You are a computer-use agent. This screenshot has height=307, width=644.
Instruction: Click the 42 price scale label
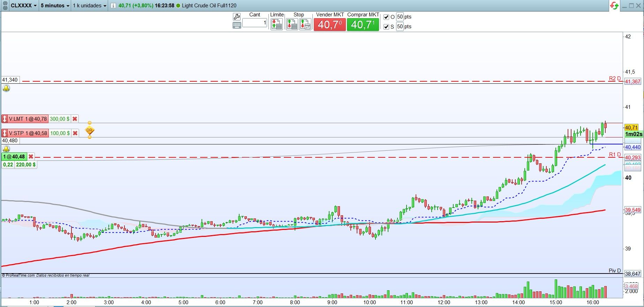pos(628,37)
